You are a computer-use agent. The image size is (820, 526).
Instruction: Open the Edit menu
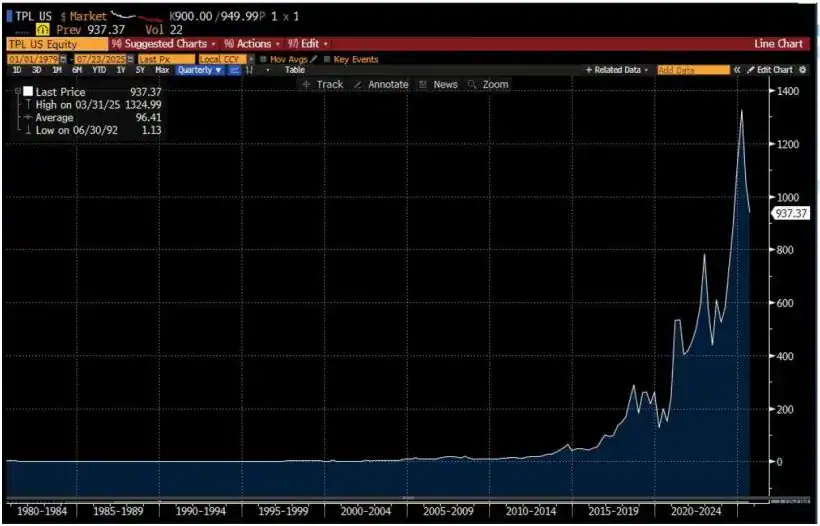click(308, 44)
